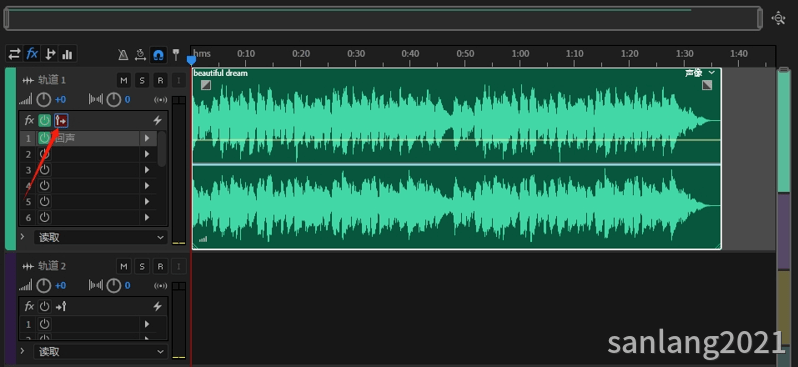Image resolution: width=798 pixels, height=367 pixels.
Task: Open the 声像 dropdown on the clip
Action: [x=700, y=73]
